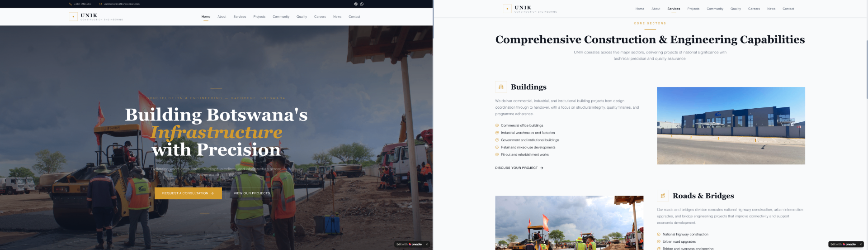Open Services in the left page navigation

[x=240, y=17]
